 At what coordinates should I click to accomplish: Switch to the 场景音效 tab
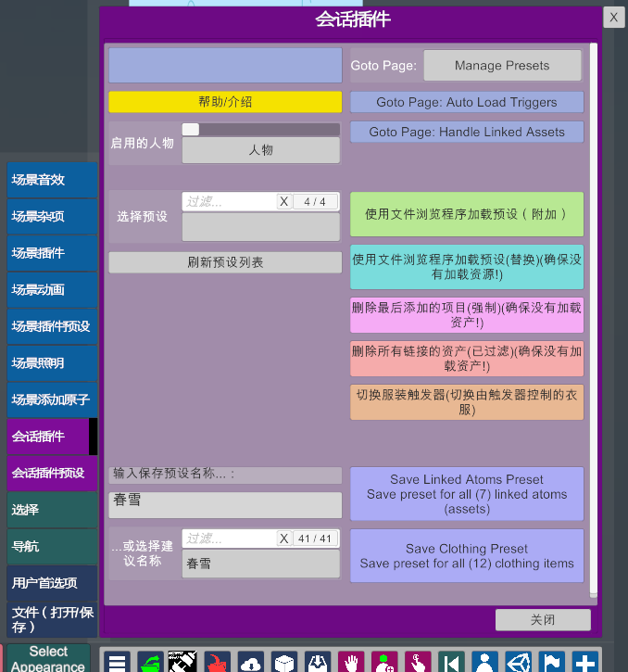[51, 180]
